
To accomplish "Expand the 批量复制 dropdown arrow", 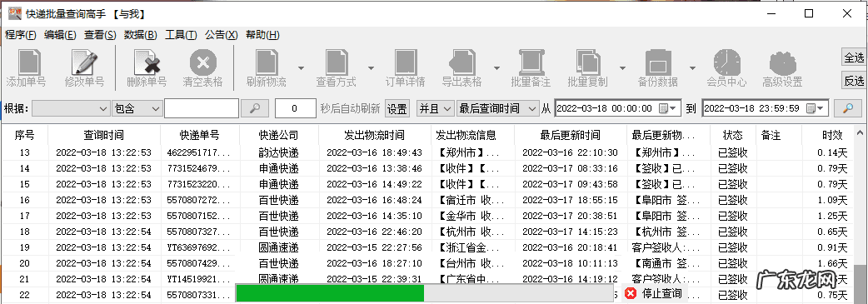I will (x=622, y=68).
